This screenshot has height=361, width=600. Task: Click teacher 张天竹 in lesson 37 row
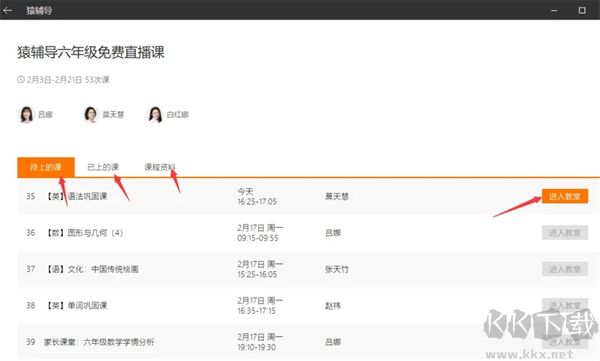337,269
